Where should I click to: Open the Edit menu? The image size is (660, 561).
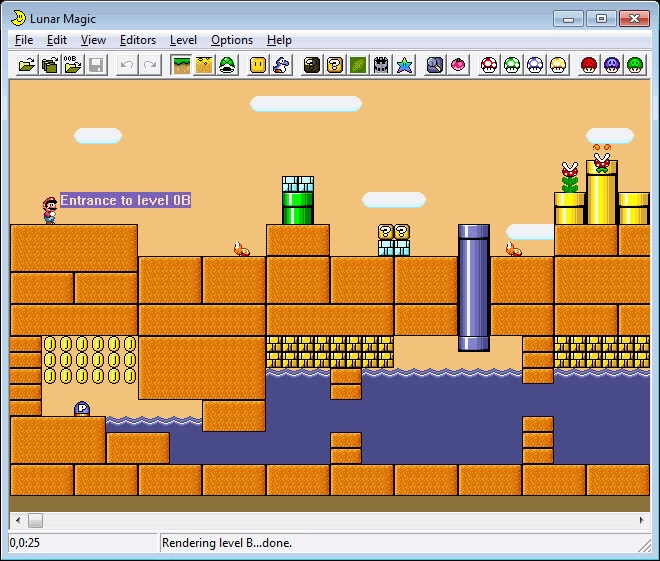tap(57, 40)
